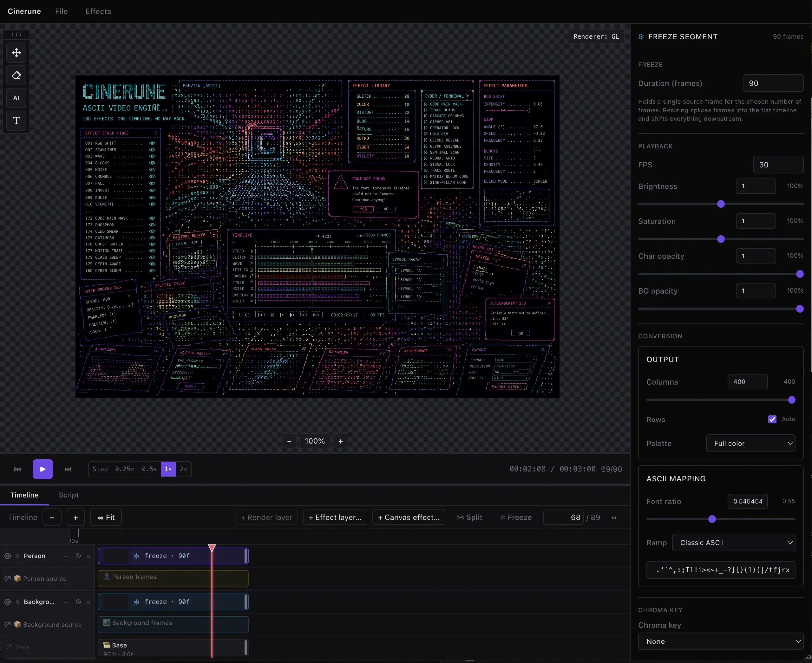Add a Canvas effect
The height and width of the screenshot is (663, 812).
coord(409,517)
